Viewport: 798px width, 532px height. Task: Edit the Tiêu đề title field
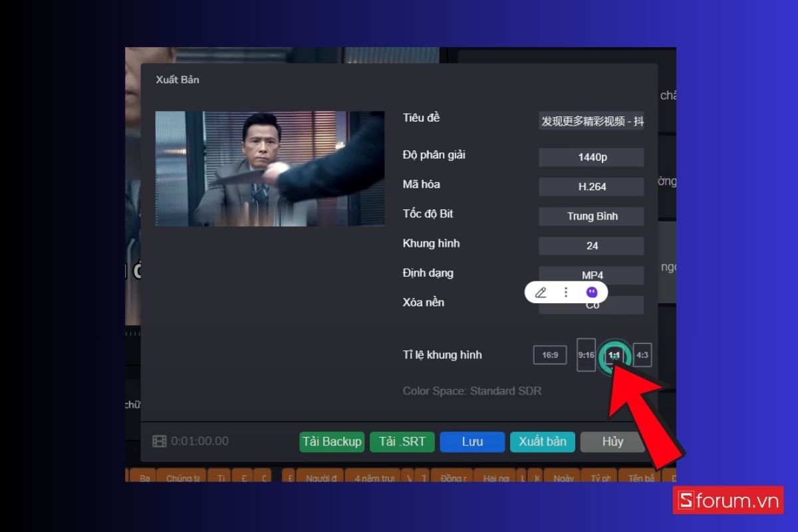(591, 121)
